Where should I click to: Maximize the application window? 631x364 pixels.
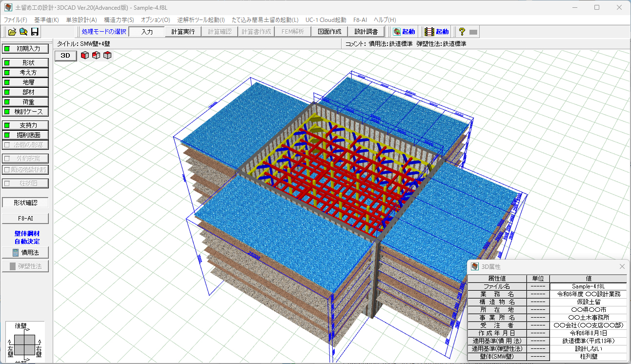coord(597,7)
